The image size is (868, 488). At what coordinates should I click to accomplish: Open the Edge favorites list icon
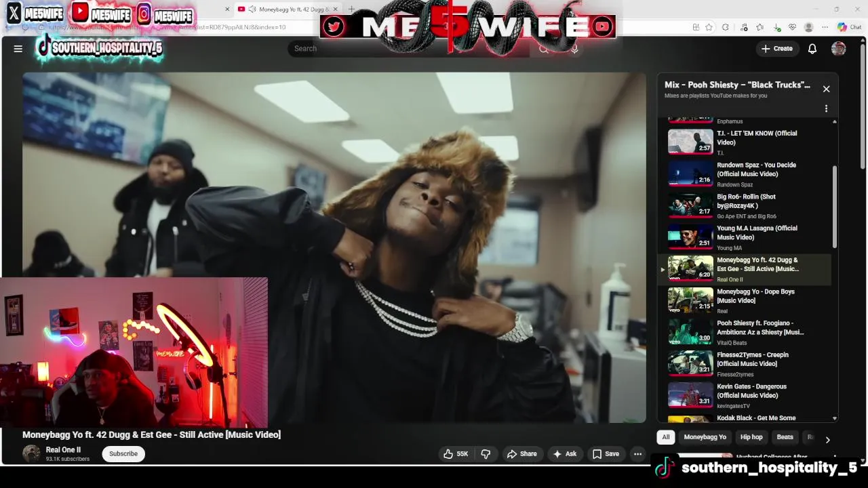tap(759, 27)
